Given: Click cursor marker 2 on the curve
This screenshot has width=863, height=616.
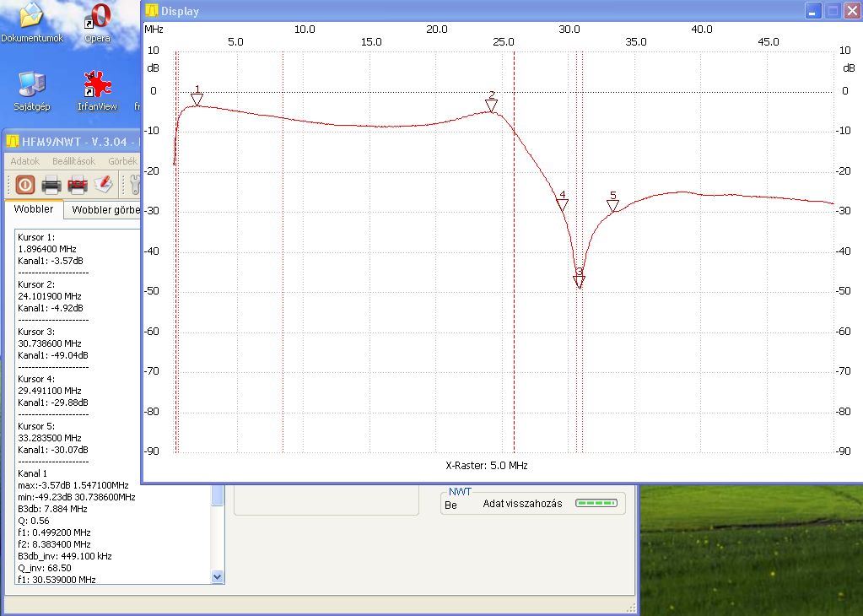Looking at the screenshot, I should [x=492, y=105].
